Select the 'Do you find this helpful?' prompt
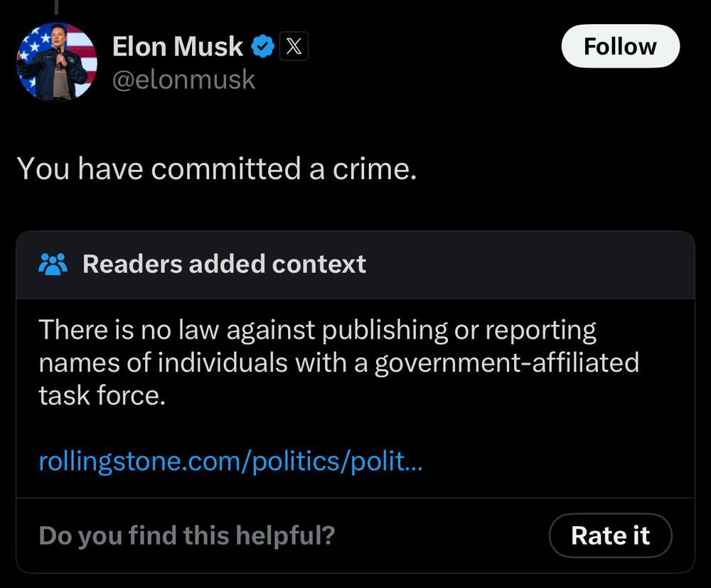This screenshot has height=588, width=711. (x=187, y=535)
